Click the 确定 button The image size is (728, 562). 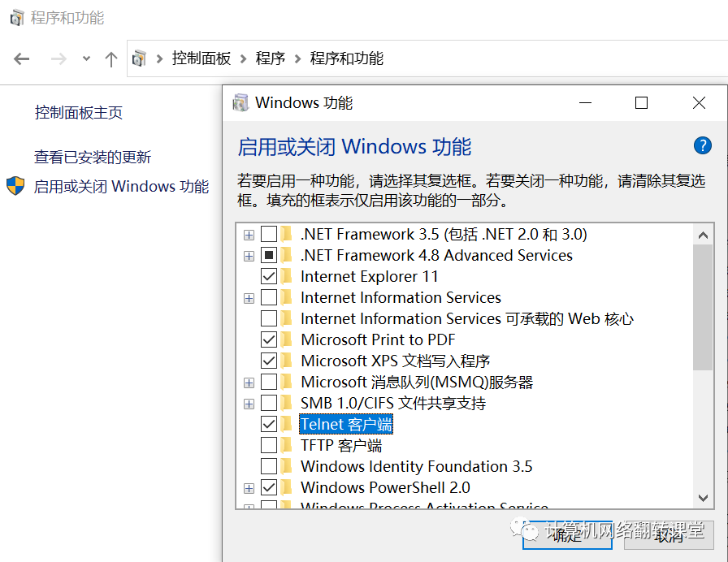click(x=567, y=535)
